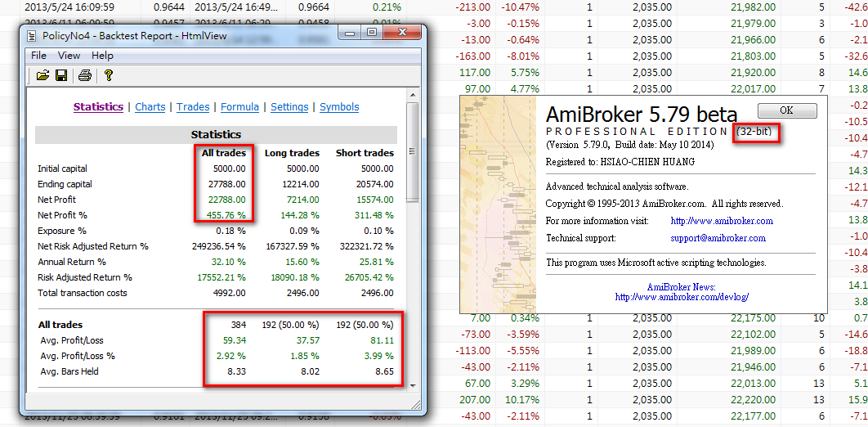
Task: Open the Trades section link
Action: (x=193, y=107)
